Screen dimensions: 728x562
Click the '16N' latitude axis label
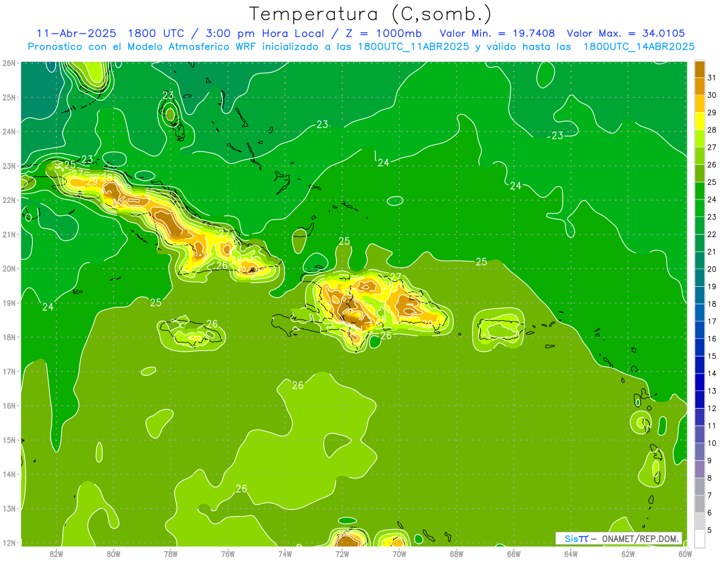pos(8,406)
